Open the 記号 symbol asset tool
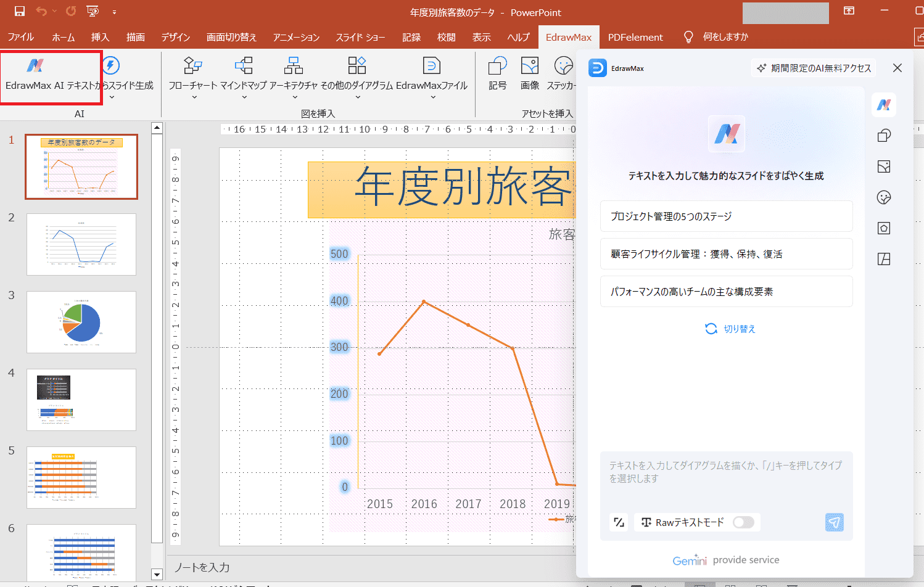This screenshot has width=924, height=587. (497, 74)
